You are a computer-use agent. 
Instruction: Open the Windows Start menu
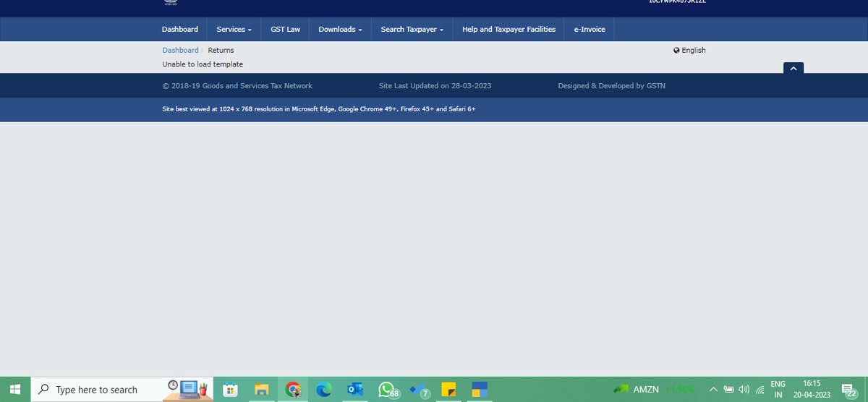(x=15, y=389)
